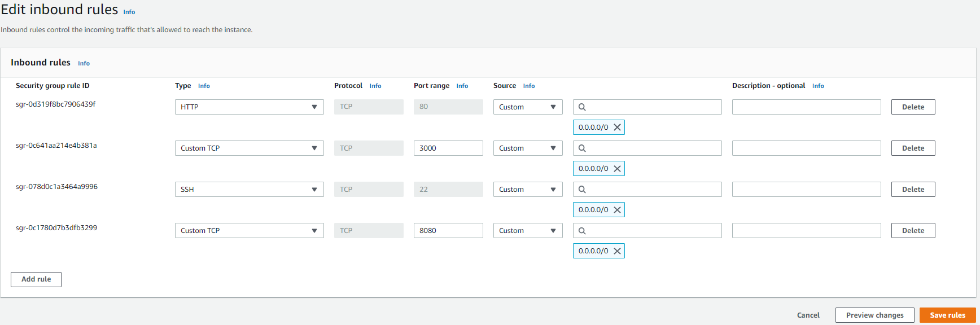
Task: Open Info link for Type column
Action: (x=204, y=86)
